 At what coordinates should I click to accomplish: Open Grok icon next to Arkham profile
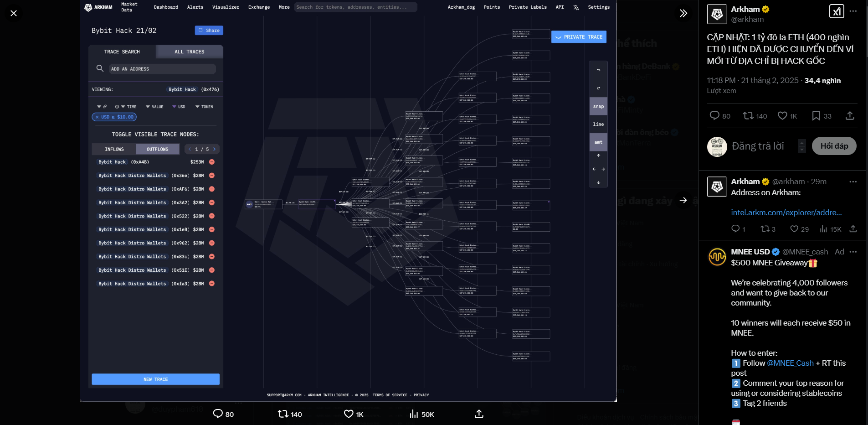coord(837,11)
